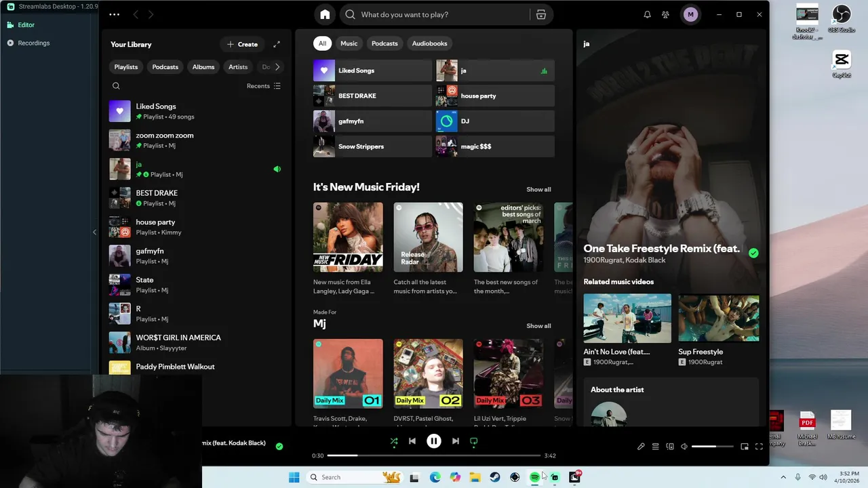
Task: Open BEST DRAKE playlist in sidebar
Action: [196, 198]
